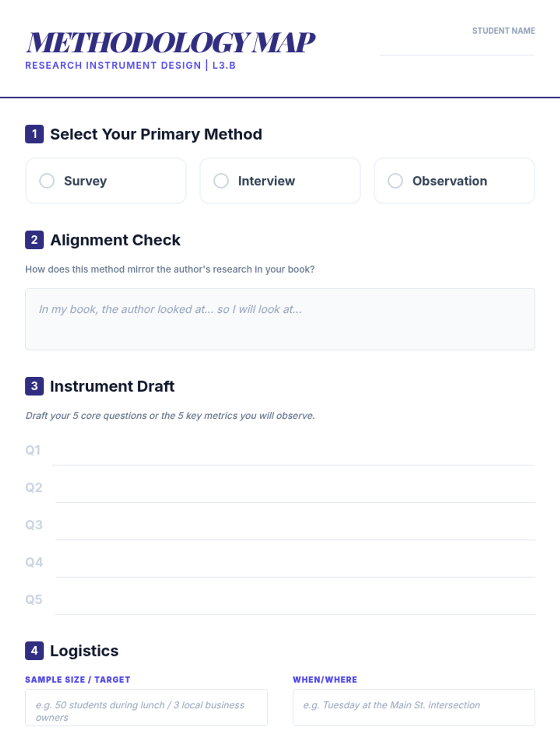
Task: Click the step 3 number badge
Action: coord(35,386)
